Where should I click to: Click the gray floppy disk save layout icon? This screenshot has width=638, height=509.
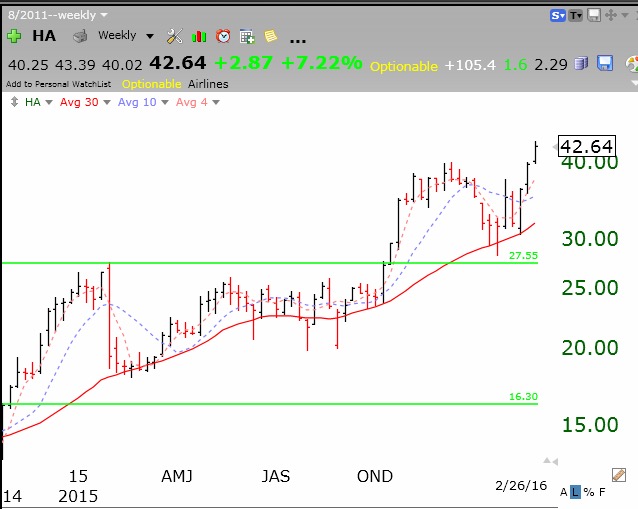594,15
